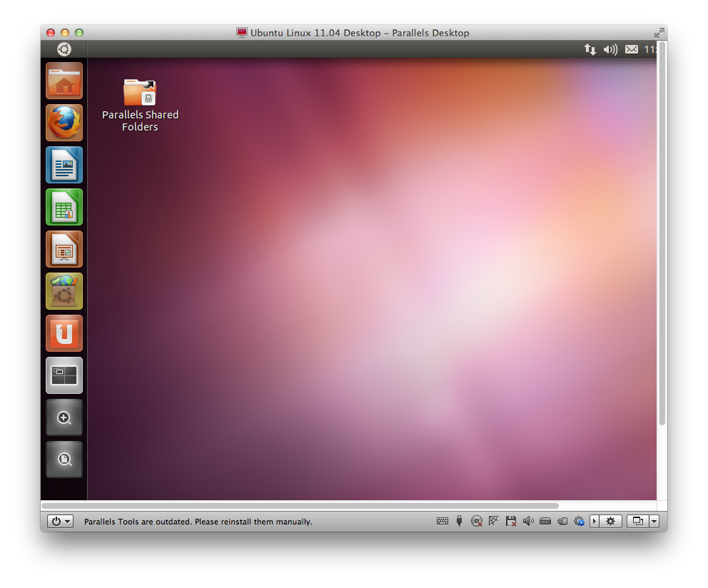Open LibreOffice Impress presentation icon
708x588 pixels.
64,249
